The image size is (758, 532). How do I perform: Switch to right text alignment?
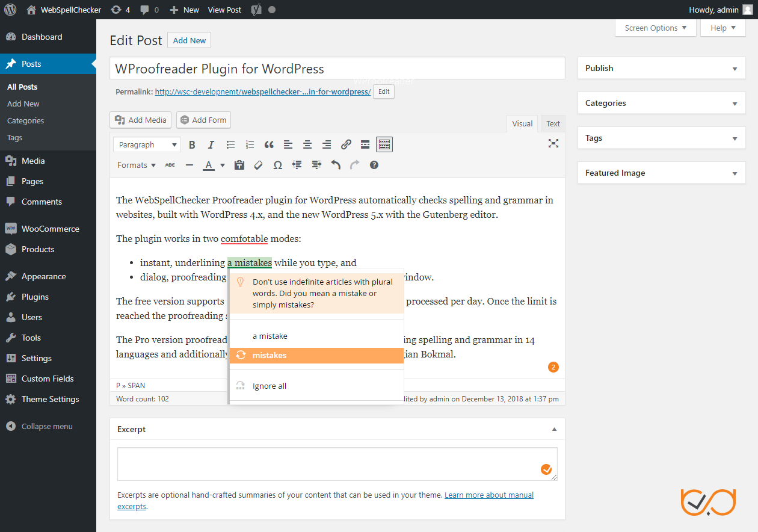click(x=327, y=144)
